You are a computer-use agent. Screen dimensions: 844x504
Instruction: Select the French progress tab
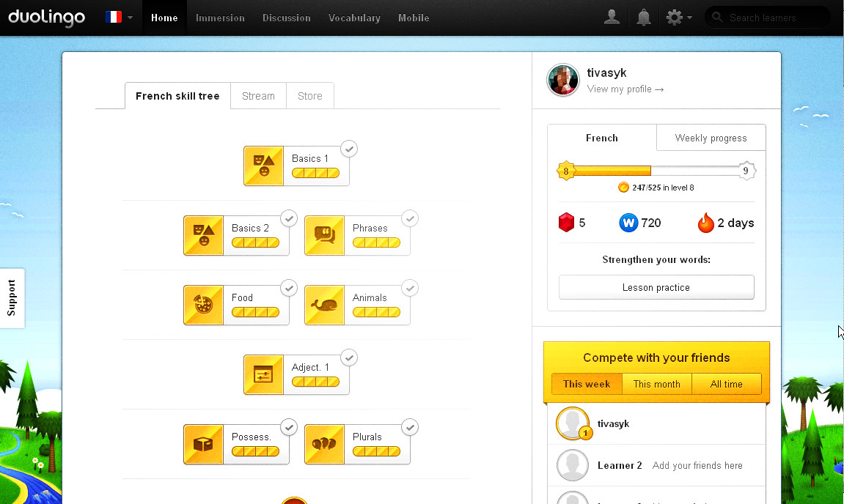tap(602, 138)
